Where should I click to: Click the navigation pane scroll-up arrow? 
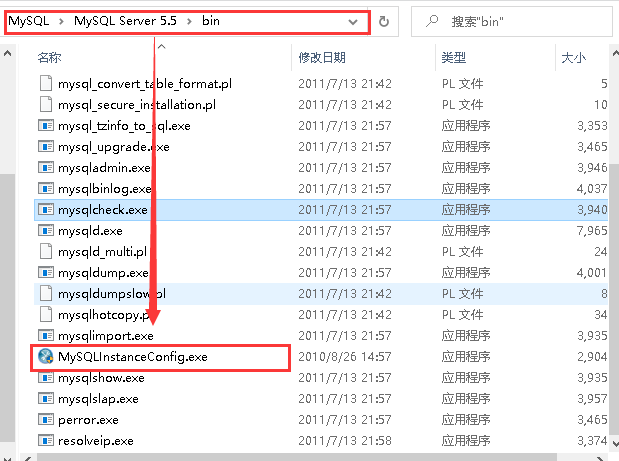click(x=8, y=53)
